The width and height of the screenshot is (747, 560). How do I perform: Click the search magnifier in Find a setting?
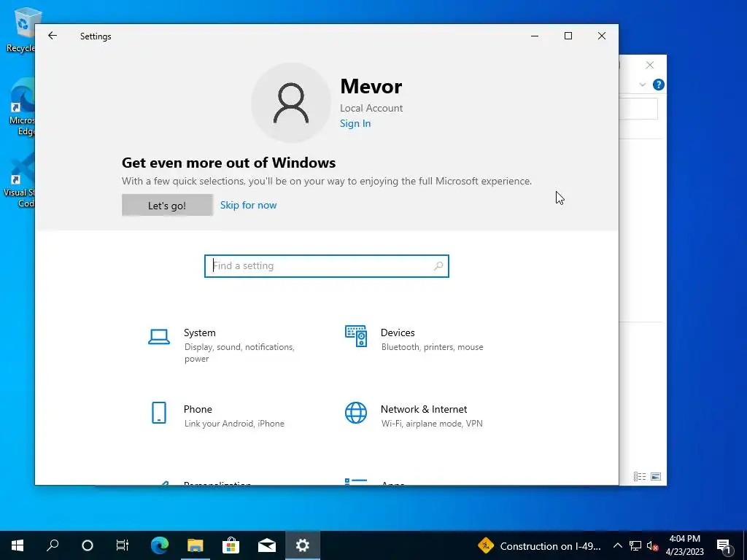[438, 265]
